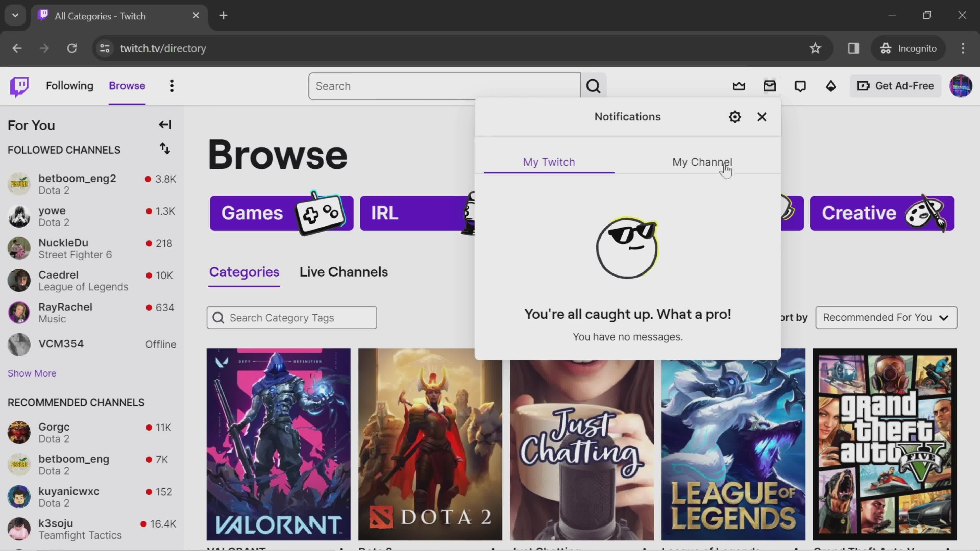Reload the page
980x551 pixels.
coord(72,48)
